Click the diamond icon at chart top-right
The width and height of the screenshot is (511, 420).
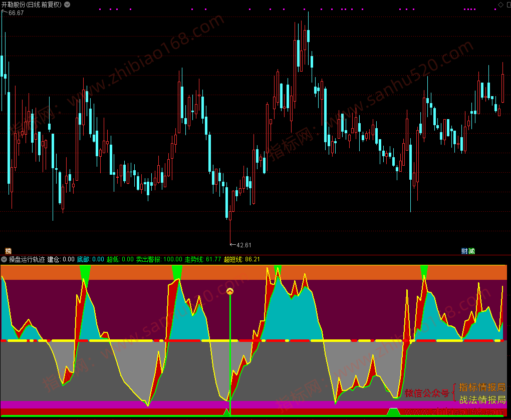[x=500, y=5]
